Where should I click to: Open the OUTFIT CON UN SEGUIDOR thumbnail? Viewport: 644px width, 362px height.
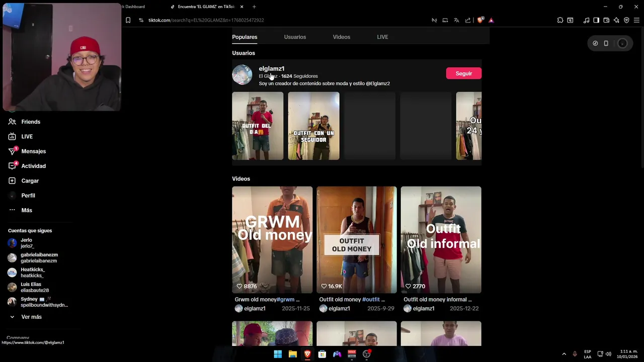point(313,126)
